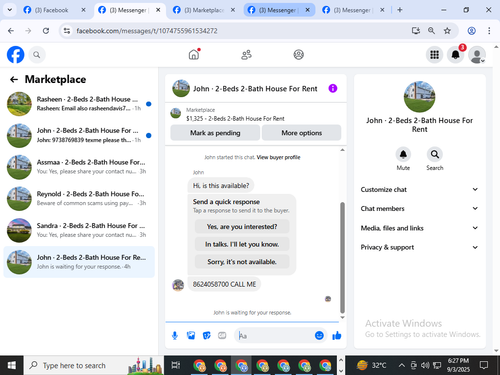Open purple conversation information icon
Screen dimensions: 500x375
333,88
